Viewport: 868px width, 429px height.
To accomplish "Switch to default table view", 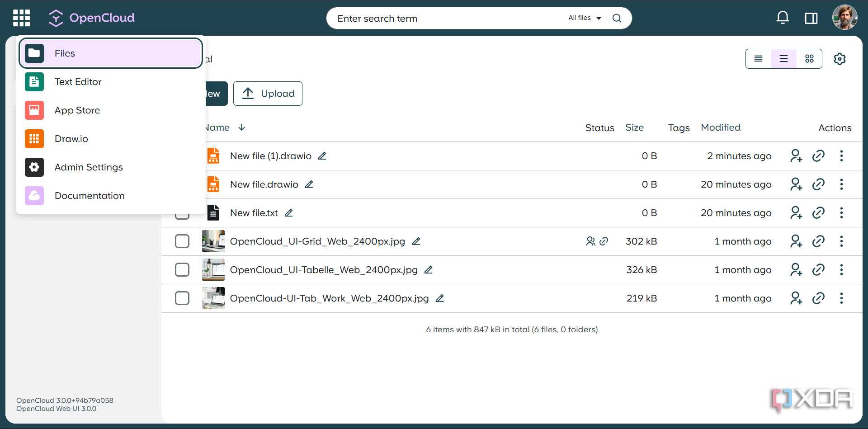I will tap(783, 59).
